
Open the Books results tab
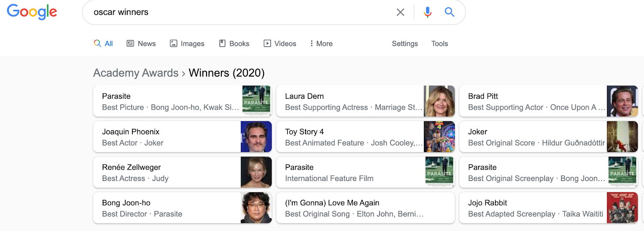pyautogui.click(x=234, y=44)
